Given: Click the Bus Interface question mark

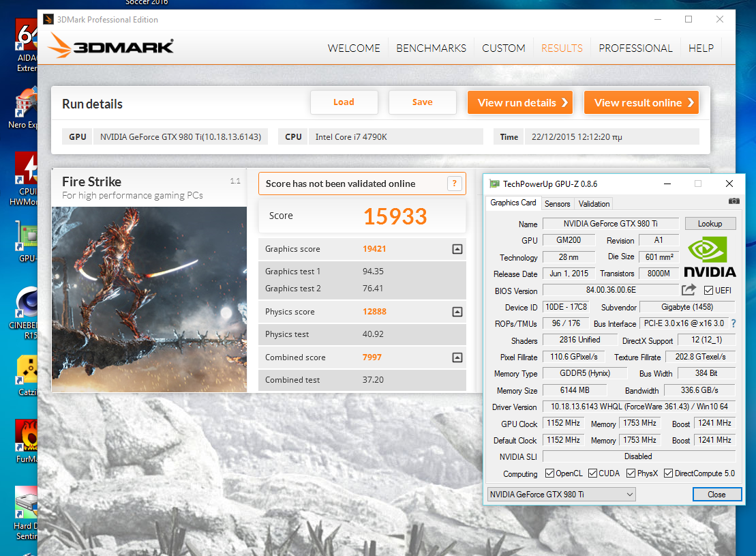Looking at the screenshot, I should tap(734, 323).
